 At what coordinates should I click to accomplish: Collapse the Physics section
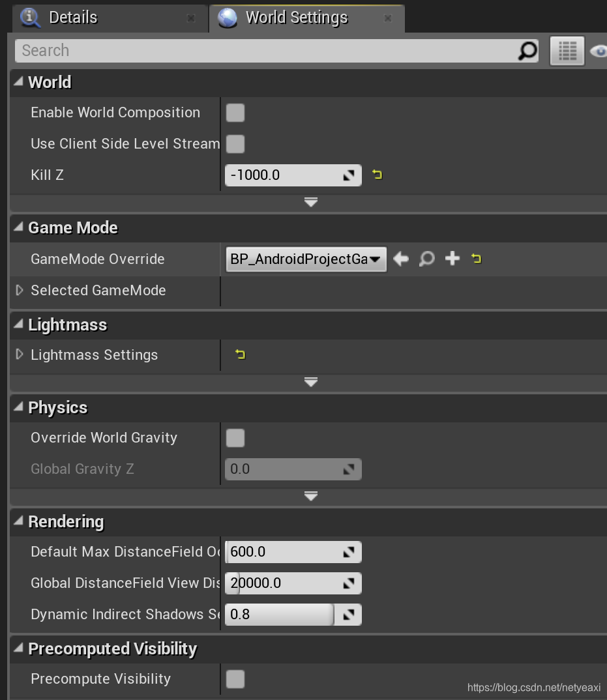click(18, 407)
